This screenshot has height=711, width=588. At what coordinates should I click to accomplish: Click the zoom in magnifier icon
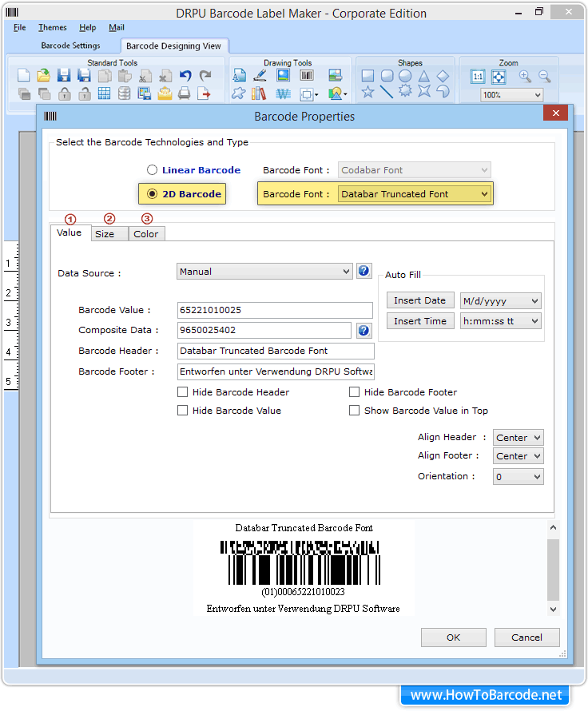click(x=525, y=77)
